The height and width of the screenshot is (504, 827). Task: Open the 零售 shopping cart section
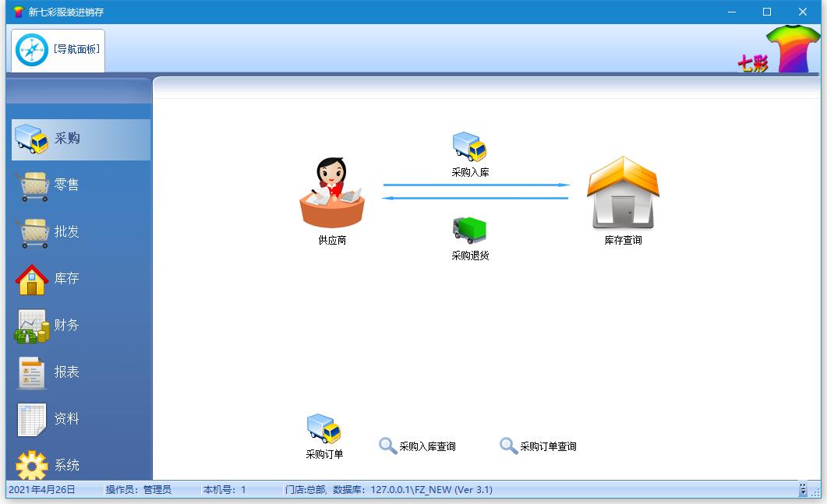(x=32, y=185)
